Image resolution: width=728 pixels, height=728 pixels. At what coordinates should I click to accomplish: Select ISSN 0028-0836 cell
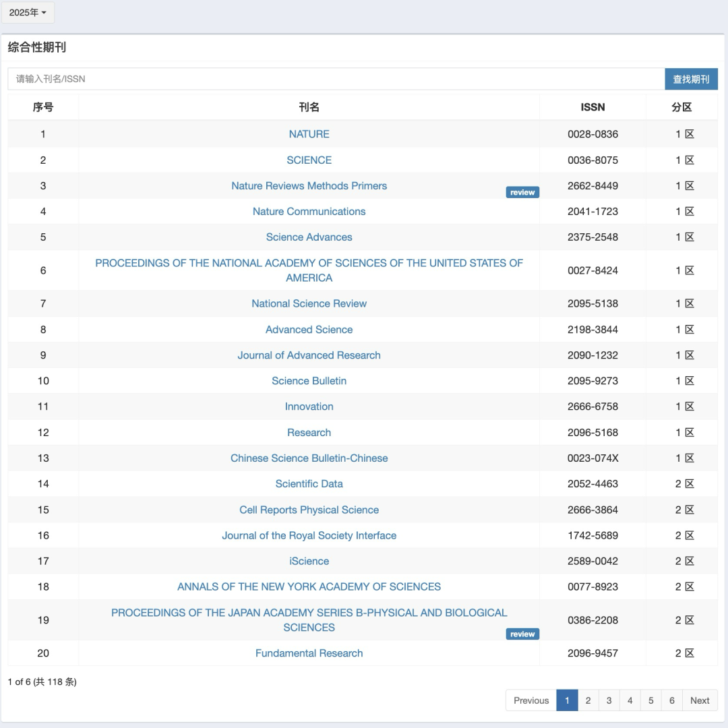(593, 134)
